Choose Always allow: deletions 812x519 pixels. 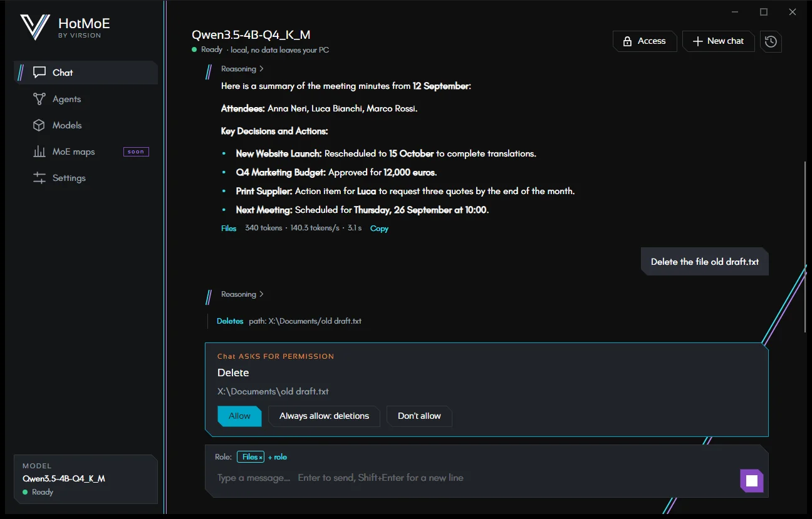324,416
